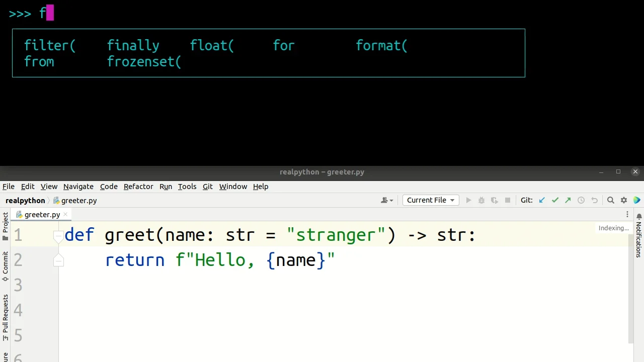Viewport: 644px width, 362px height.
Task: Open the Current File run configuration dropdown
Action: click(x=430, y=200)
